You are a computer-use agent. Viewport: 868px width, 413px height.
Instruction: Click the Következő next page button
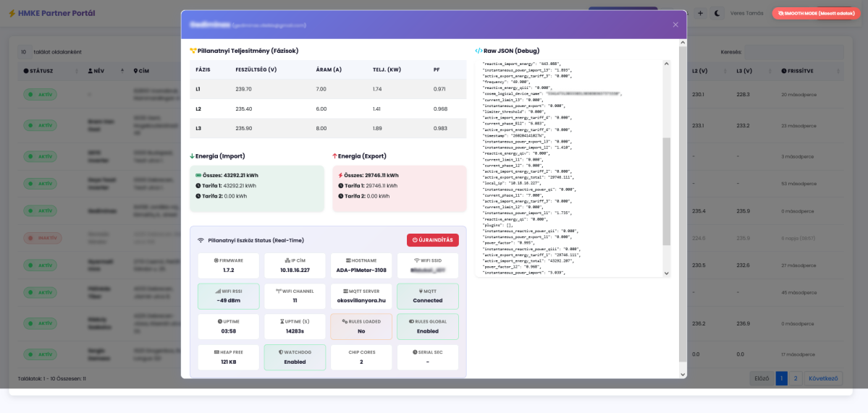coord(822,378)
